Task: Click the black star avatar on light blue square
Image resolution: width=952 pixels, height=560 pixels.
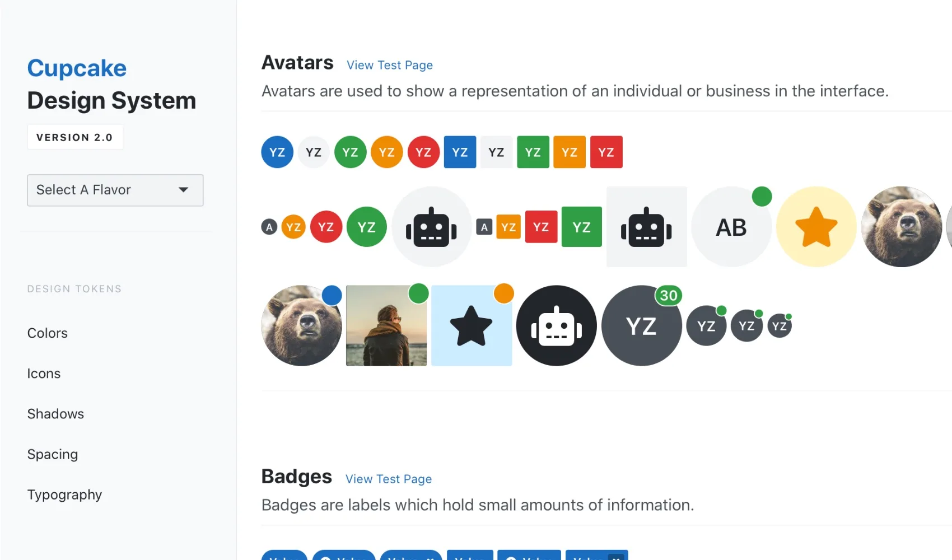Action: tap(472, 325)
